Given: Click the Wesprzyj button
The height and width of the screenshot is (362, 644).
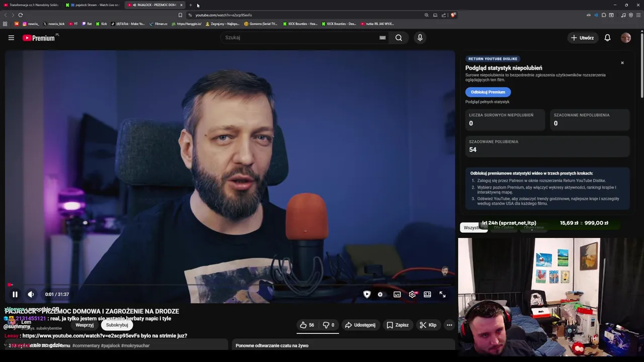Looking at the screenshot, I should click(x=85, y=325).
